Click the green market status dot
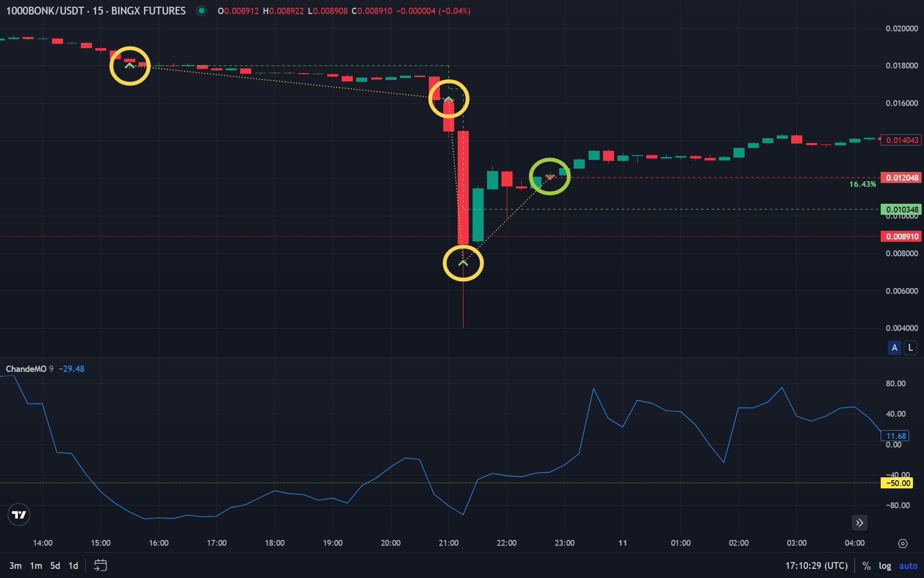Screen dimensions: 924x578 201,11
